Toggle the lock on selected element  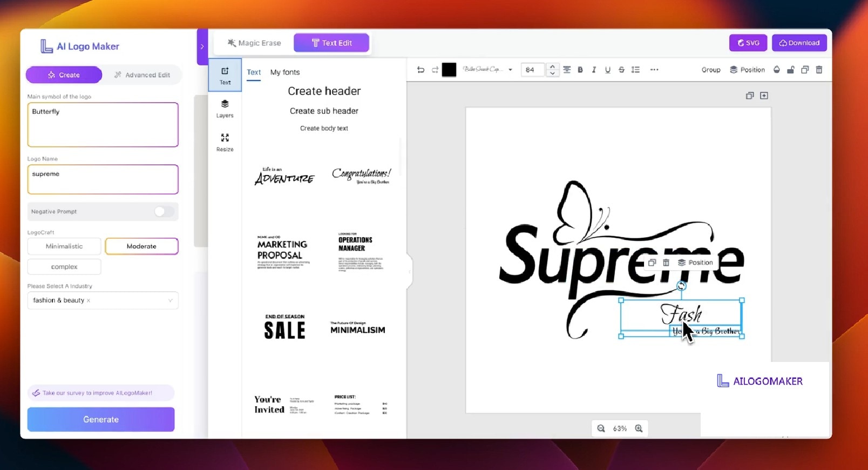tap(791, 70)
